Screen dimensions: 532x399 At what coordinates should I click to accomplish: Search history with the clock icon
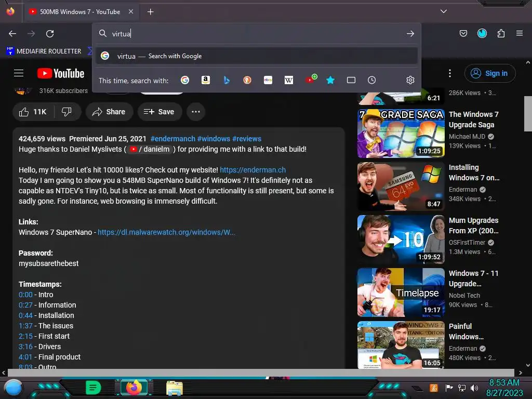[x=372, y=80]
